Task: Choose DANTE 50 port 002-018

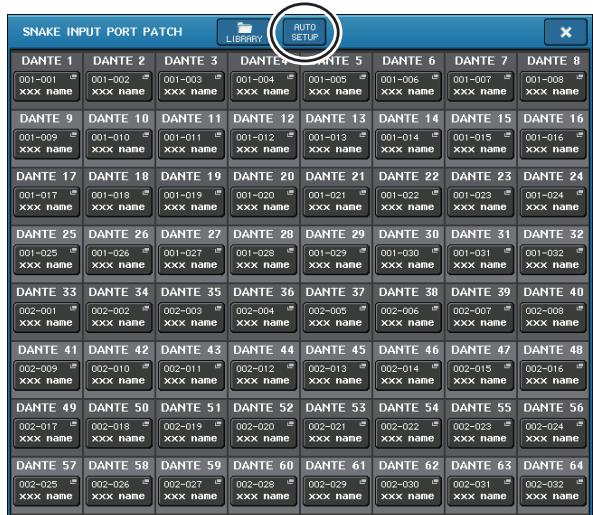Action: (119, 433)
